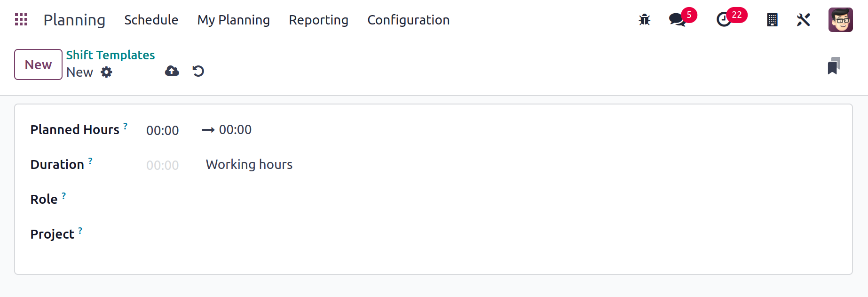Discard changes with the undo arrow
Screen dimensions: 868x297
tap(198, 71)
